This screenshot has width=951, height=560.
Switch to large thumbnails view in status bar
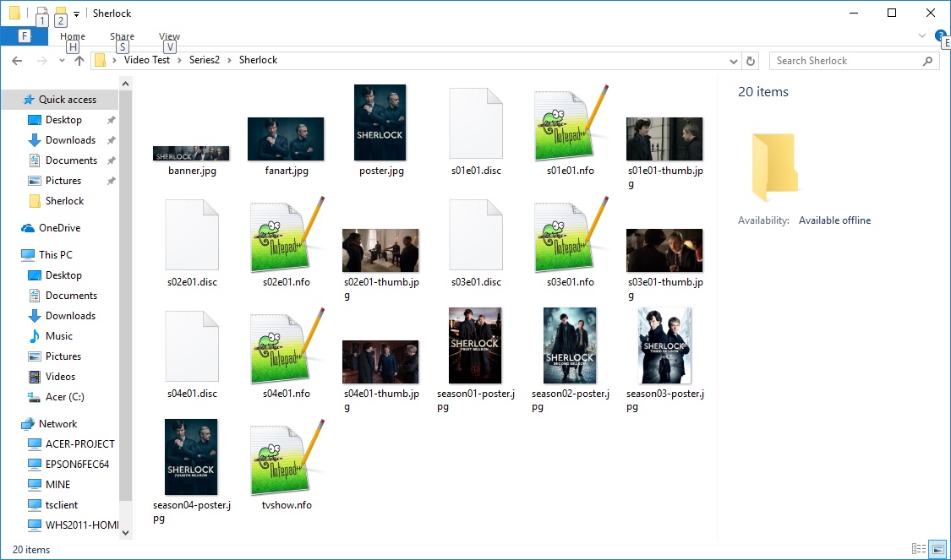(937, 549)
